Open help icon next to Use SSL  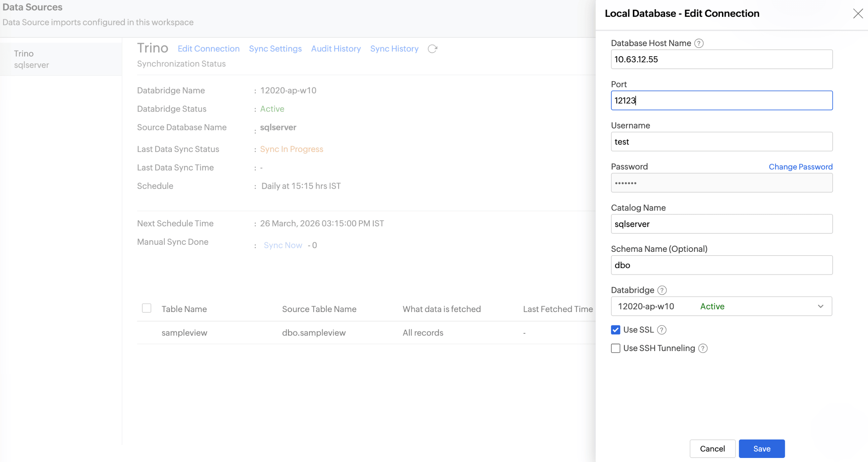point(661,330)
